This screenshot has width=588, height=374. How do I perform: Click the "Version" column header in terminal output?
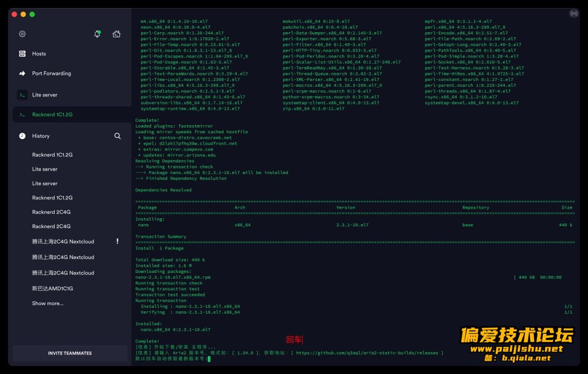[x=345, y=207]
